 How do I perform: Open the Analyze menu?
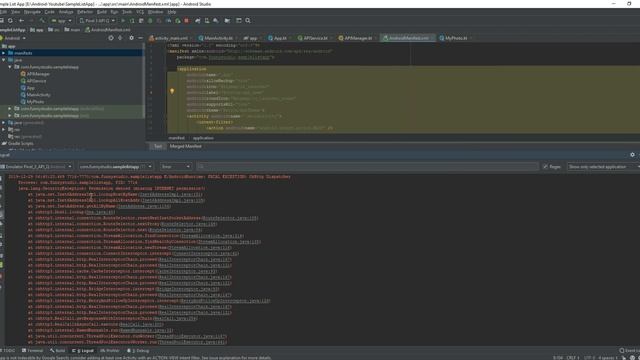(x=66, y=12)
